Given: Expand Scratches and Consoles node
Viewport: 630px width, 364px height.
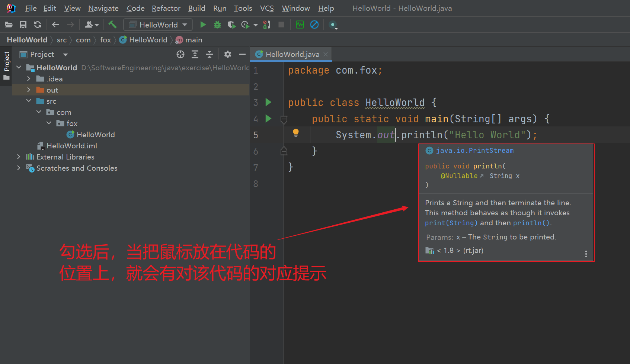Looking at the screenshot, I should [19, 168].
